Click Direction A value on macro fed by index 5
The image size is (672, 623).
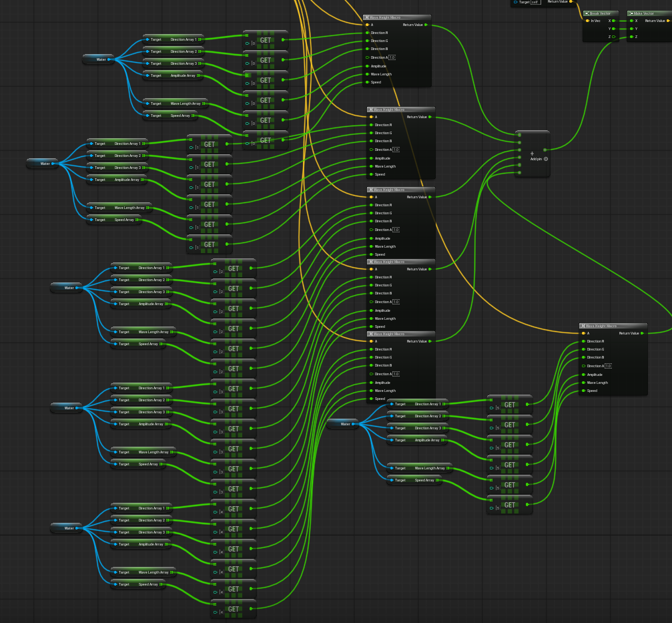608,366
